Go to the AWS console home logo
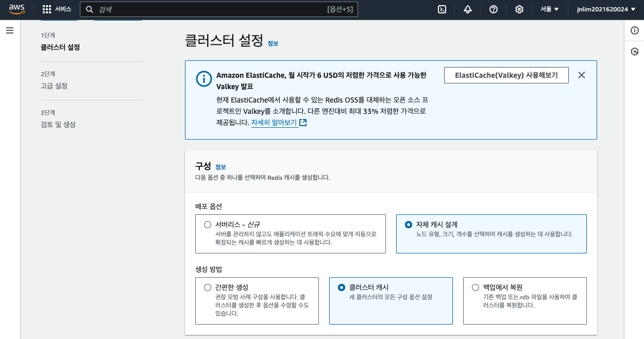 16,9
